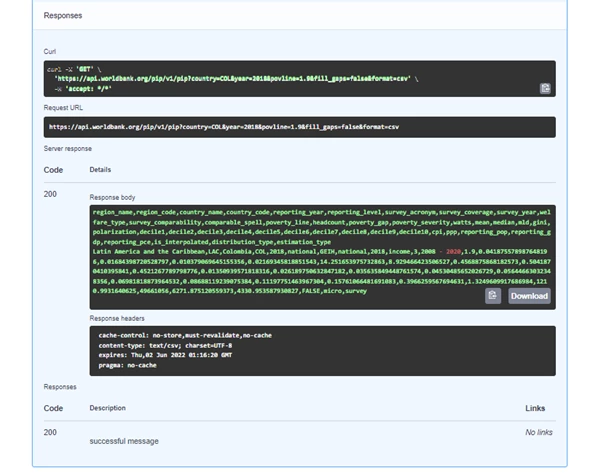
Task: Copy the response body to clipboard
Action: click(x=493, y=296)
